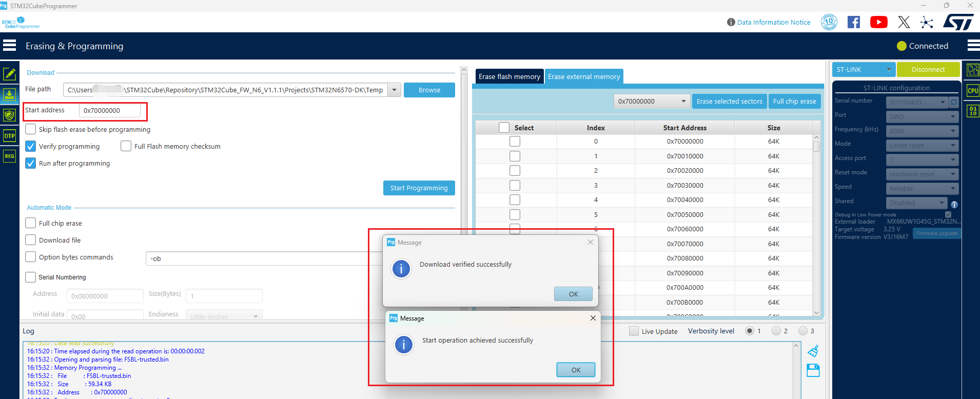Screen dimensions: 980x399
Task: Open the REG registers sidebar icon
Action: coord(9,156)
